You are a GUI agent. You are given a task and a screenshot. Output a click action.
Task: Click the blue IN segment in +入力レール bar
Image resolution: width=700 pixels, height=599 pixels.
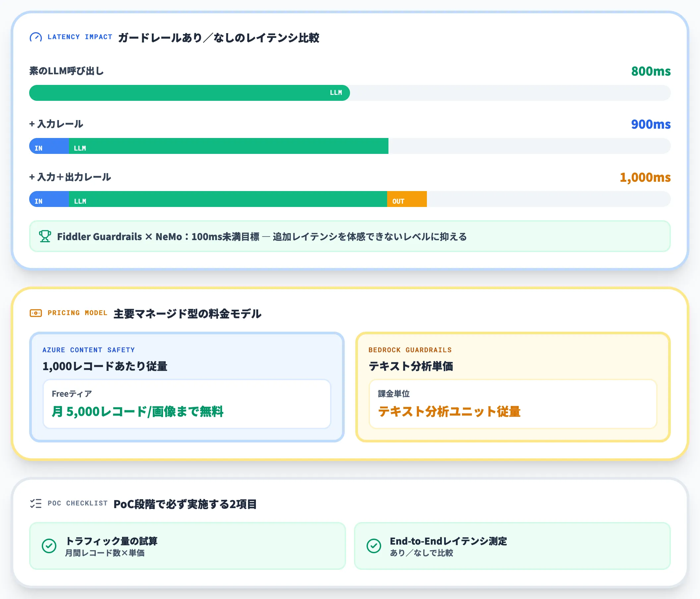pos(49,146)
